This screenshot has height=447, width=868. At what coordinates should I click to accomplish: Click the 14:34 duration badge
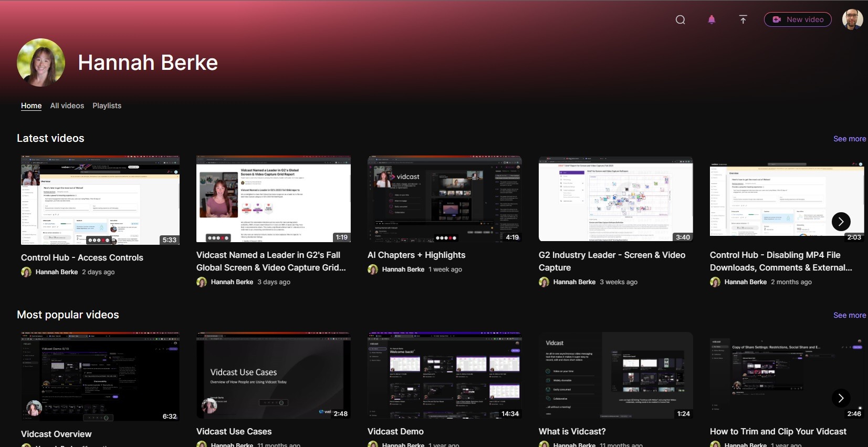pos(510,414)
